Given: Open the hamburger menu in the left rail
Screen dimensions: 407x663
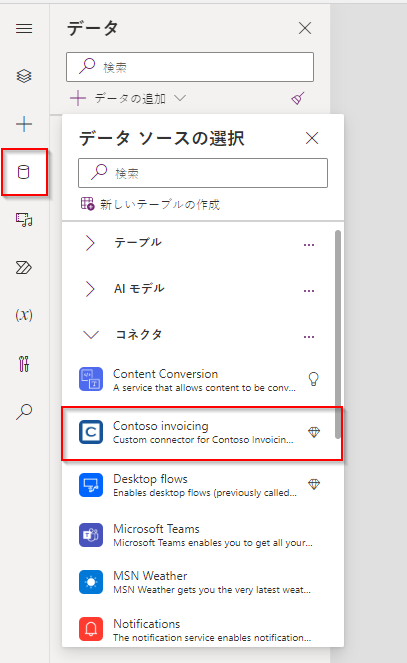Looking at the screenshot, I should [x=24, y=28].
